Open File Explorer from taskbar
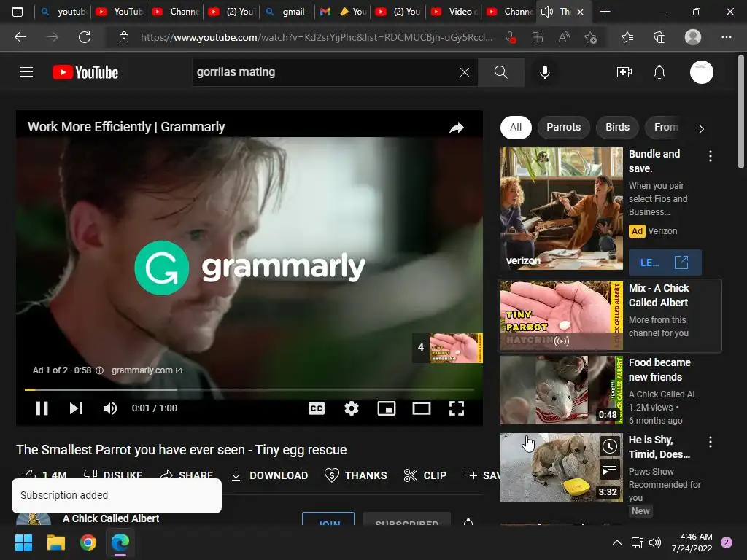The image size is (747, 560). pyautogui.click(x=55, y=542)
